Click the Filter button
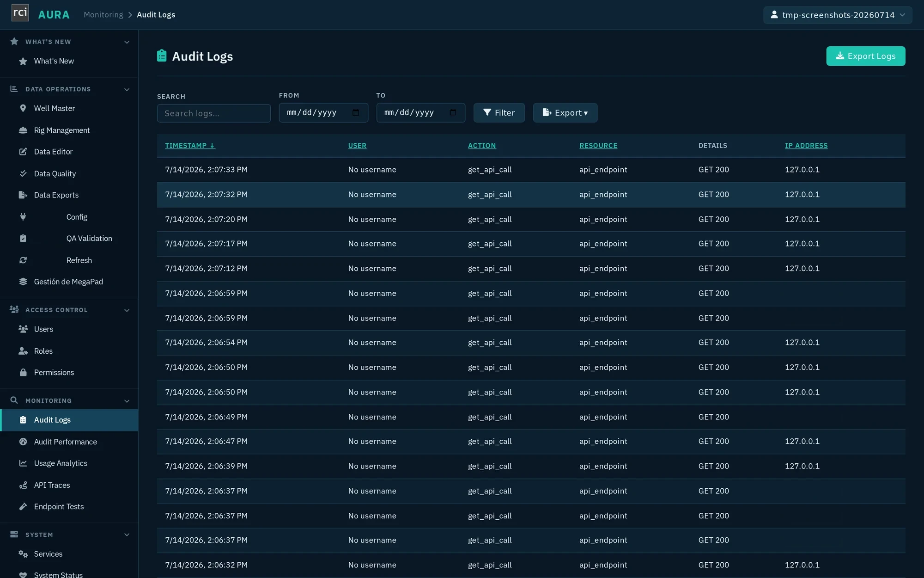This screenshot has width=924, height=578. [499, 113]
